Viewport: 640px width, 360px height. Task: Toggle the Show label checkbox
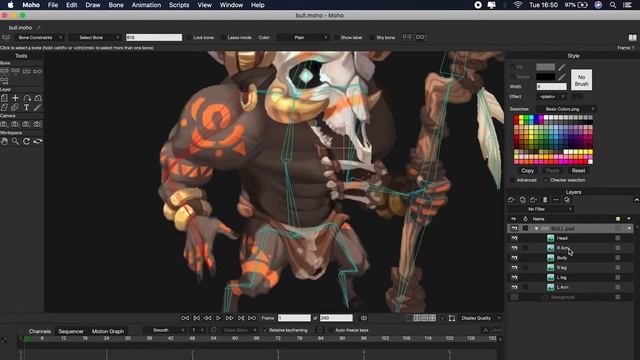[x=337, y=38]
